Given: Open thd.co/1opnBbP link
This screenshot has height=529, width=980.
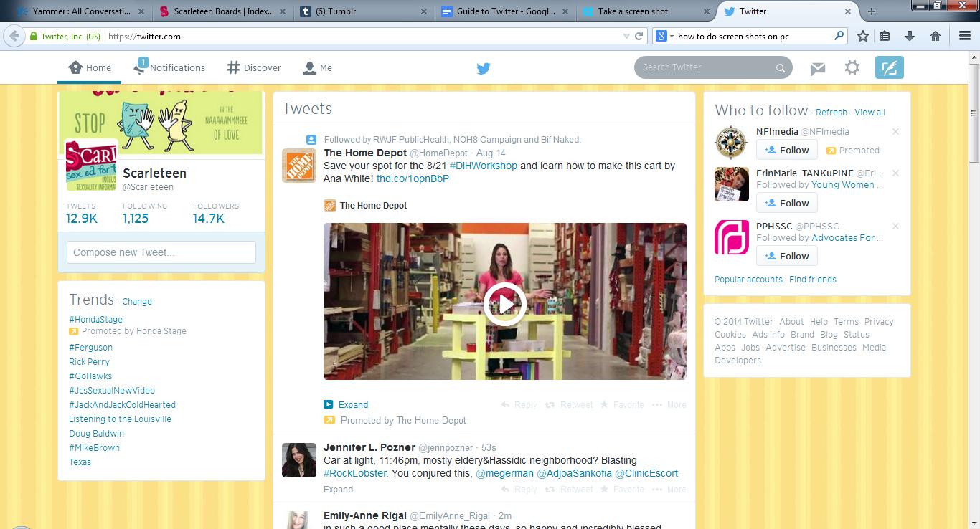Looking at the screenshot, I should pos(413,178).
